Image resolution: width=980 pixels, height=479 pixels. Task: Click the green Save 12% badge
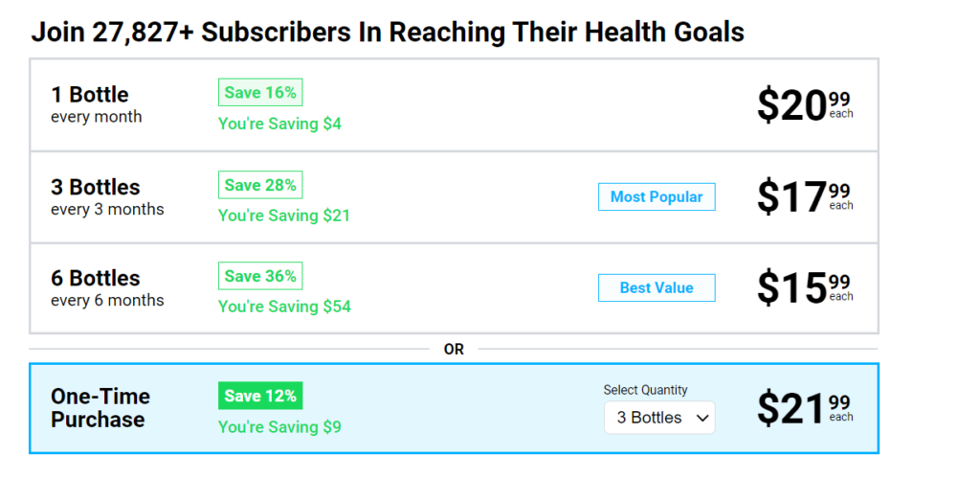coord(260,396)
